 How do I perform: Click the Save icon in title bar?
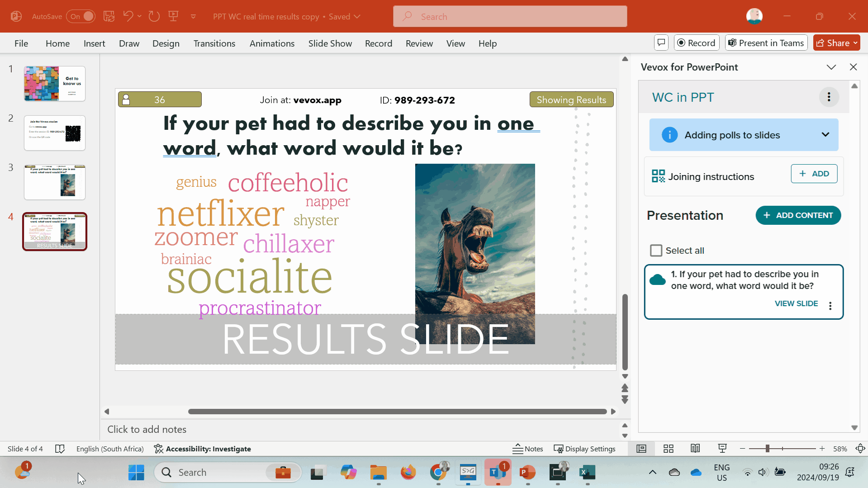tap(109, 16)
